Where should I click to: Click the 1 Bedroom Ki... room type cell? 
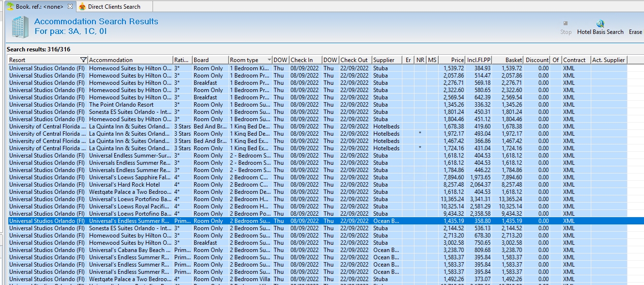pyautogui.click(x=250, y=68)
